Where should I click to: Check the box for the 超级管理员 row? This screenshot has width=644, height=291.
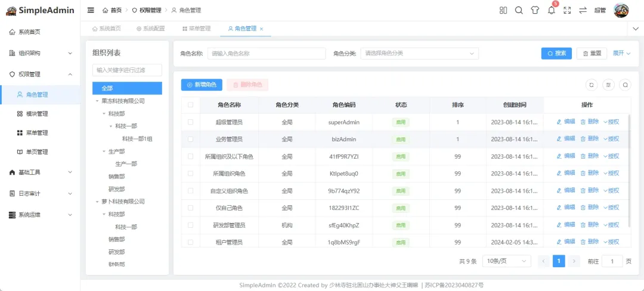pos(191,122)
